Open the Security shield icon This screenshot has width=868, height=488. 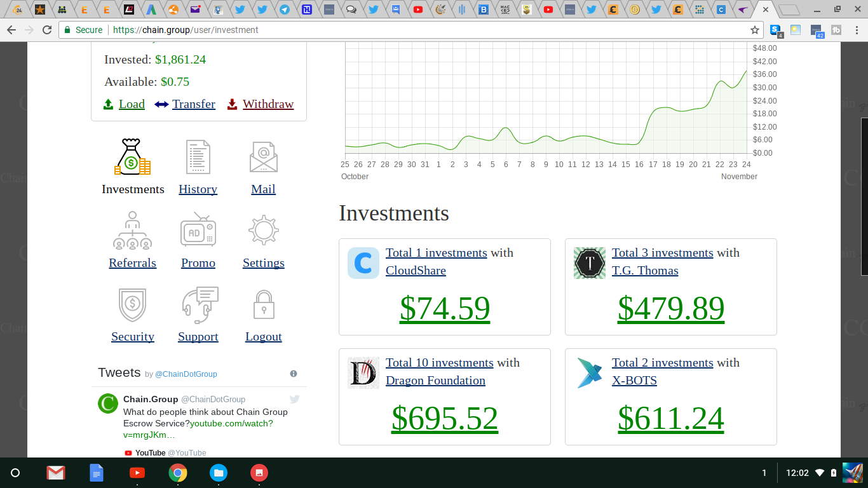pyautogui.click(x=132, y=305)
